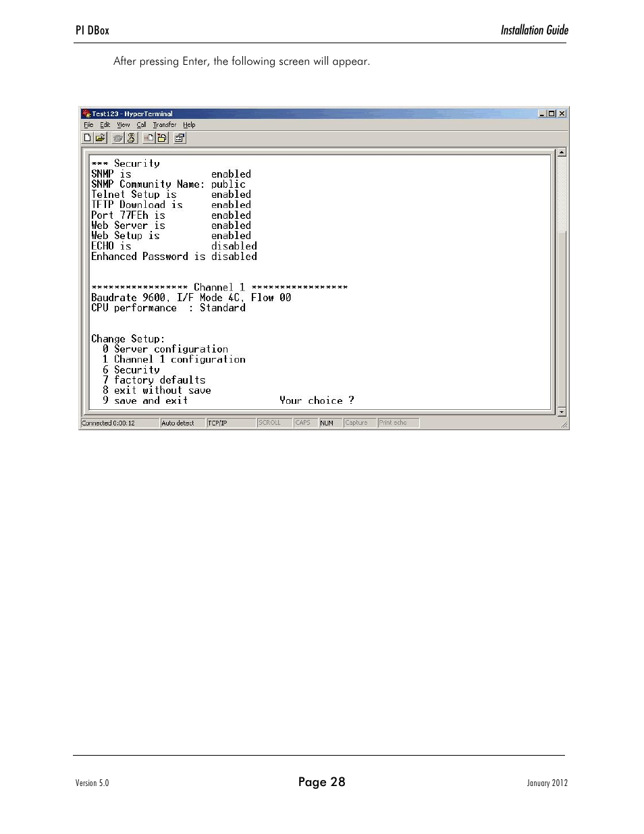The image size is (644, 834).
Task: Click the Send file toolbar icon
Action: coord(149,138)
